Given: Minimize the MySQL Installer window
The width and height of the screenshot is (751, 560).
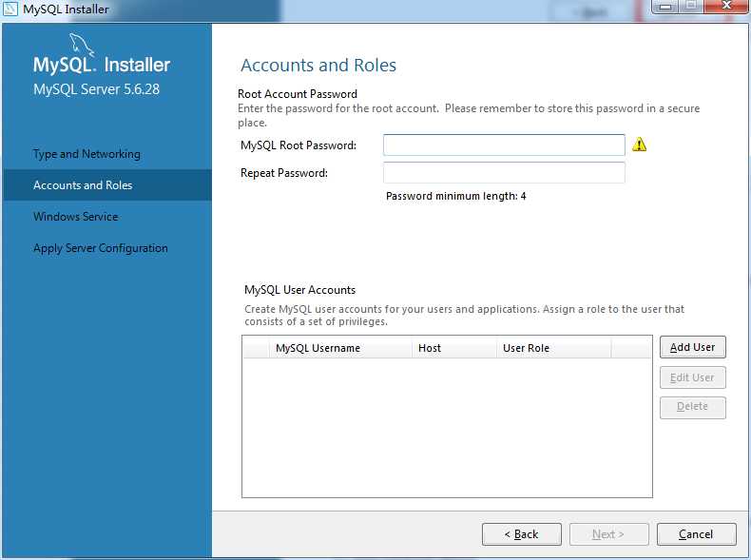Looking at the screenshot, I should [x=665, y=7].
